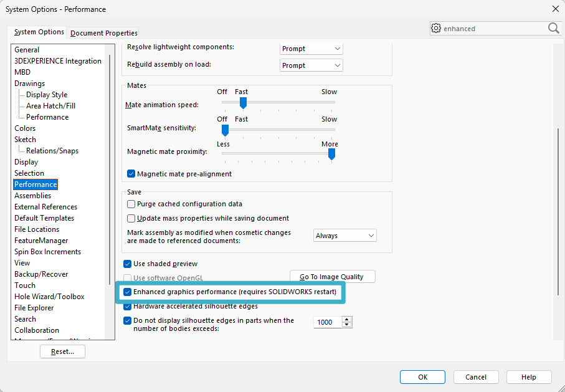The image size is (565, 392).
Task: Select Display category
Action: (x=26, y=162)
